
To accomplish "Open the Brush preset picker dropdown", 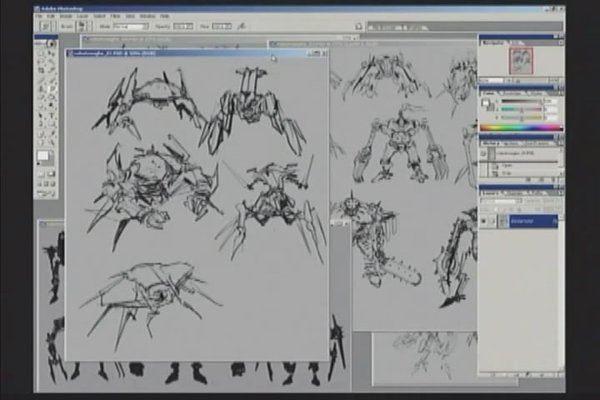I will (85, 26).
